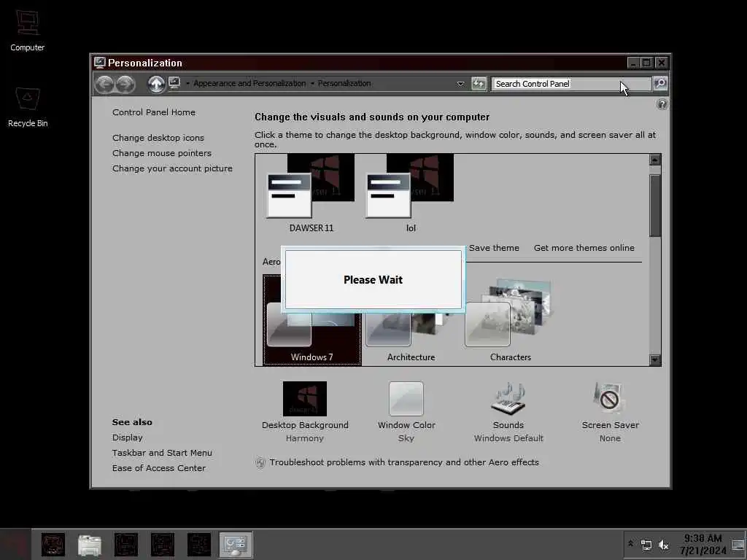Open Change desktop icons link
747x560 pixels.
pyautogui.click(x=158, y=138)
